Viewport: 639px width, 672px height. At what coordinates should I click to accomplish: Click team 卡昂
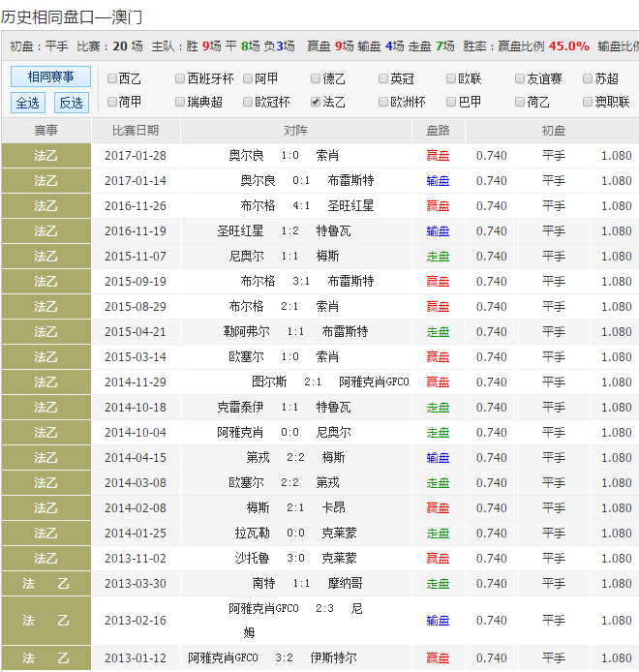(333, 507)
